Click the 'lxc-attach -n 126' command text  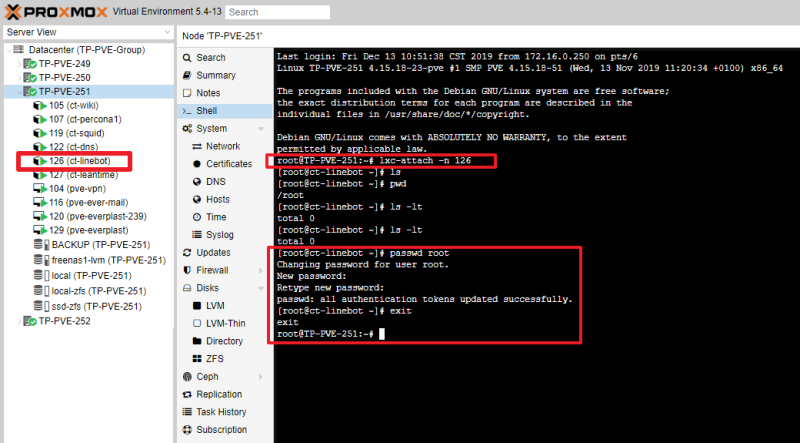tap(424, 161)
